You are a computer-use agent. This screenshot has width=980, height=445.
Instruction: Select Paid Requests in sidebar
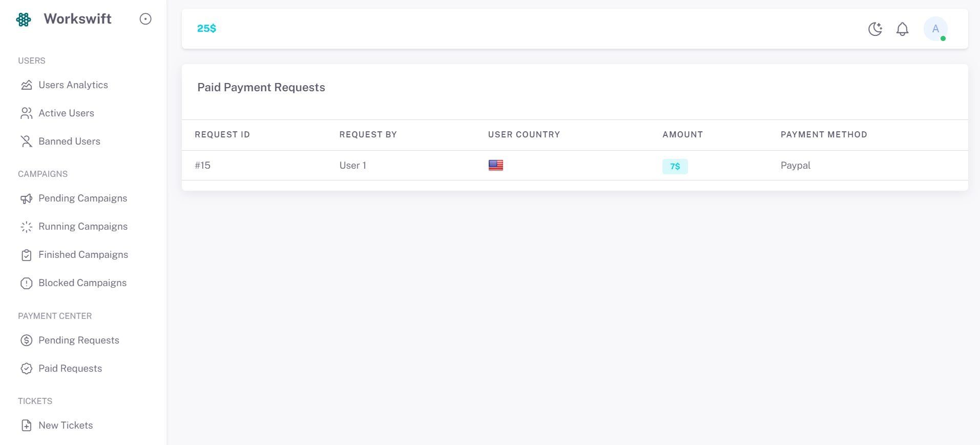pyautogui.click(x=70, y=369)
